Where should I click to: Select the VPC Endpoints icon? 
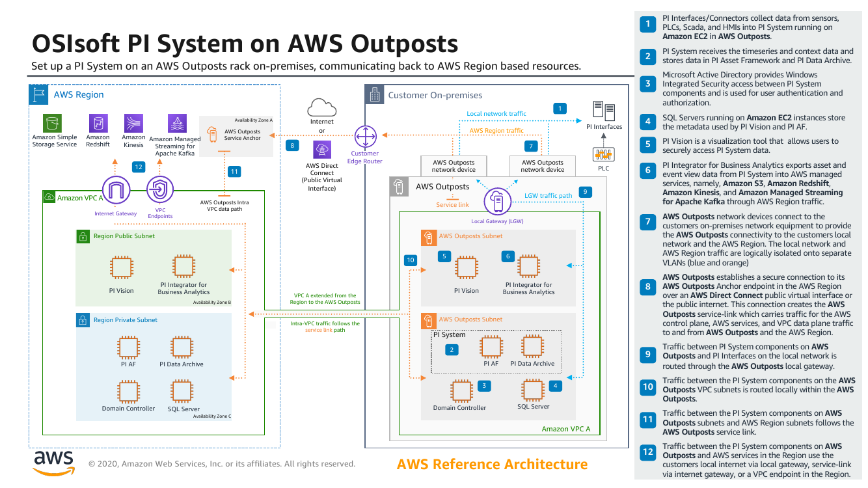159,190
